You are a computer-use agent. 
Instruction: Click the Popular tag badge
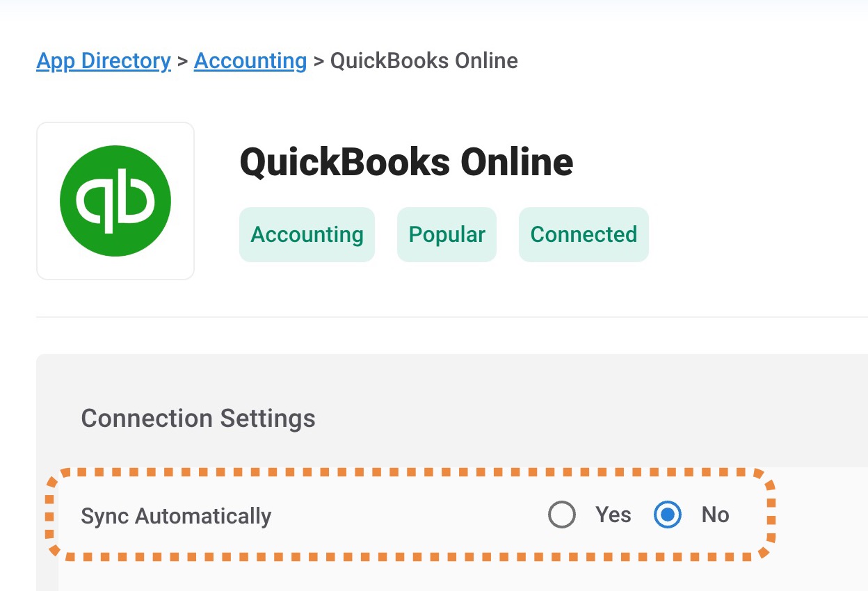click(447, 234)
